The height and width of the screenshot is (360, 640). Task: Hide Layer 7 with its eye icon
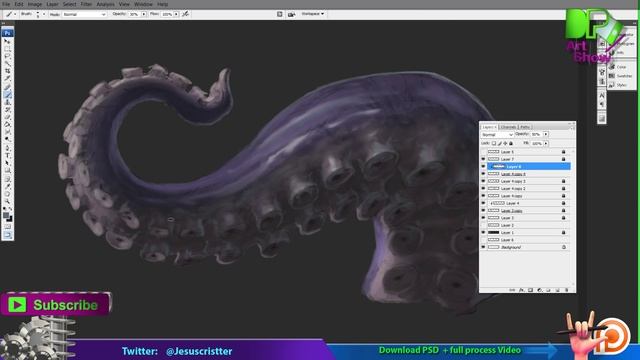tap(483, 159)
